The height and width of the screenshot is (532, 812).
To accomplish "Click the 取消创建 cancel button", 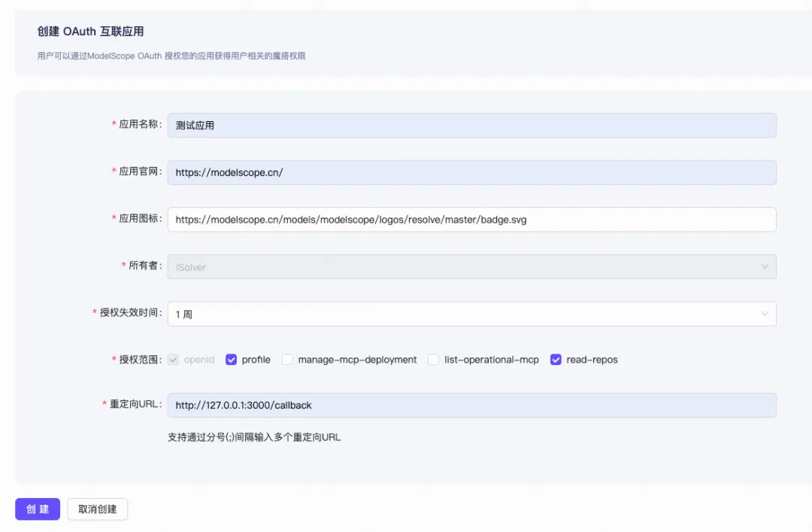I will click(x=97, y=509).
